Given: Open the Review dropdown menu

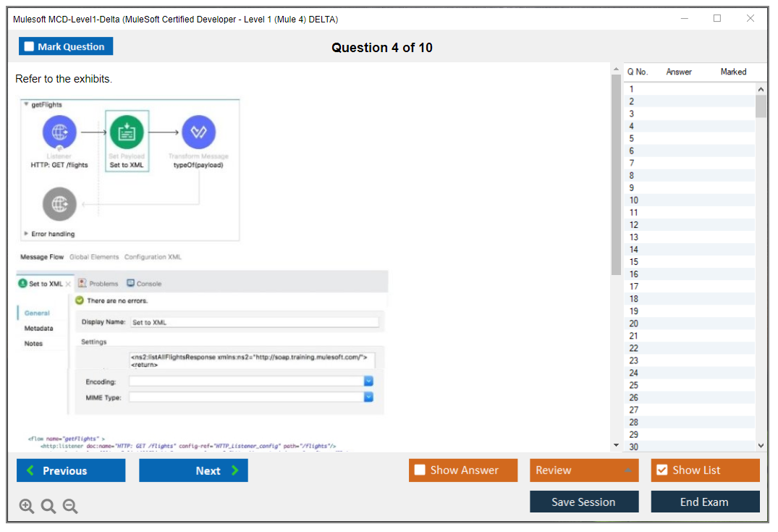Looking at the screenshot, I should point(584,470).
